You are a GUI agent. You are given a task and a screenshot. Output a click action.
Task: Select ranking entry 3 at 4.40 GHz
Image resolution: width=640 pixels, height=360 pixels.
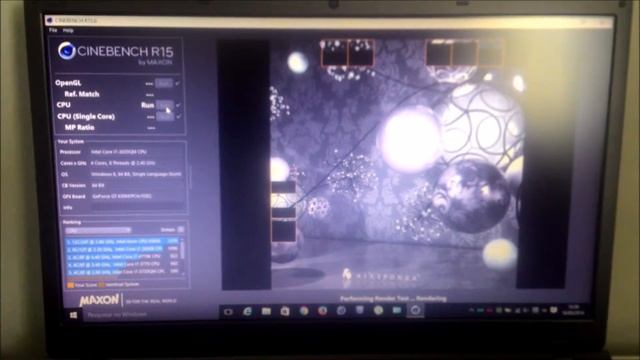click(x=122, y=256)
